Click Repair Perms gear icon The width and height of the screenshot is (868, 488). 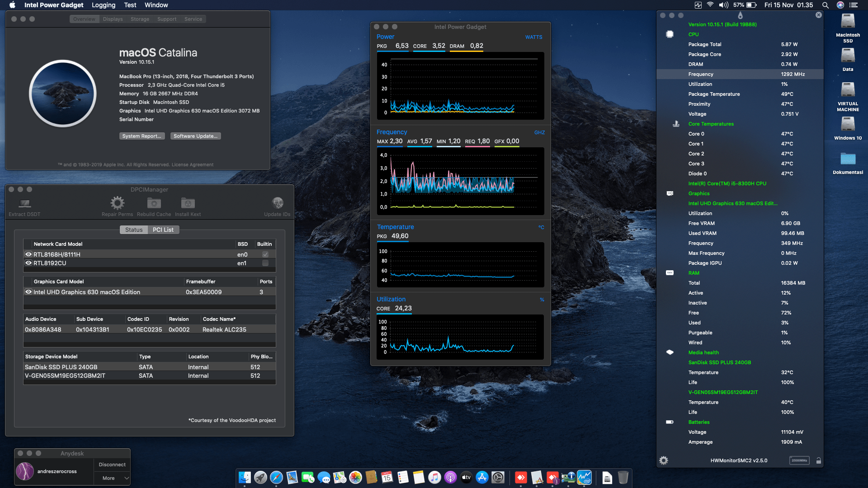[x=117, y=203]
